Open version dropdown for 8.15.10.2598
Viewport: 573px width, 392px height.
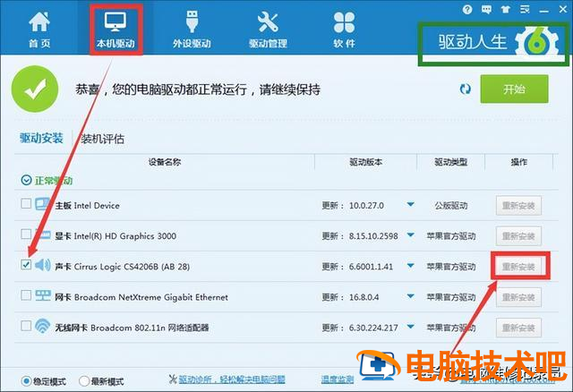pos(410,234)
